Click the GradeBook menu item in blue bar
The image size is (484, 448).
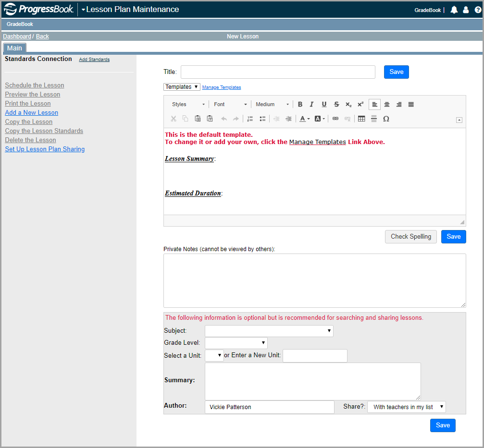click(x=20, y=24)
